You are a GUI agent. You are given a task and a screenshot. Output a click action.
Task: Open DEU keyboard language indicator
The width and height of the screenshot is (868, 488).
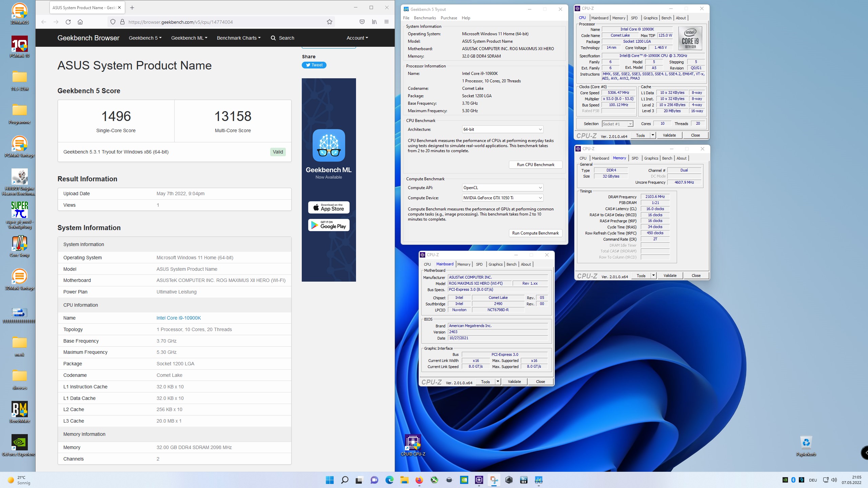click(x=813, y=480)
